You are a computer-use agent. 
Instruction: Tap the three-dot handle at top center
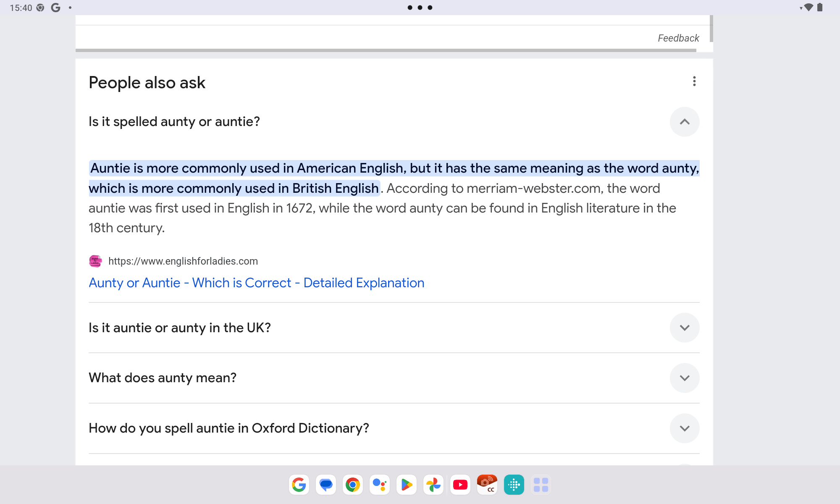pyautogui.click(x=420, y=8)
